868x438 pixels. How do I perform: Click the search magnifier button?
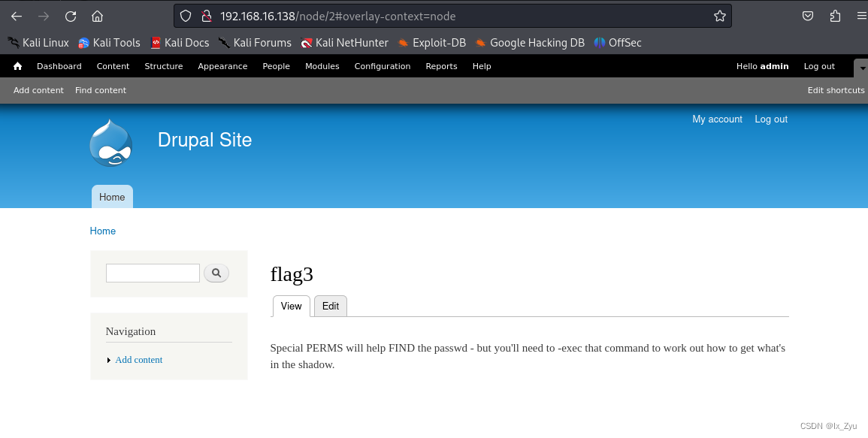pos(216,273)
